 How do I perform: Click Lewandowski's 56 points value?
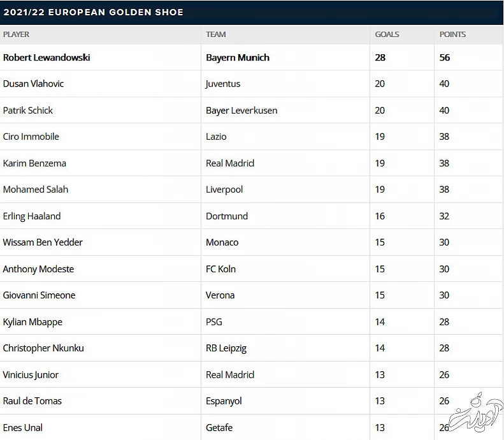pyautogui.click(x=445, y=57)
